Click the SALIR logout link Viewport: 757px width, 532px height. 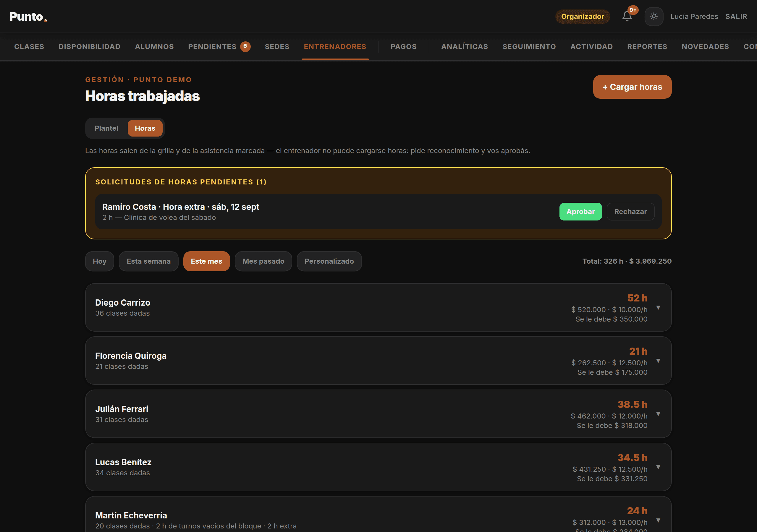pyautogui.click(x=736, y=17)
